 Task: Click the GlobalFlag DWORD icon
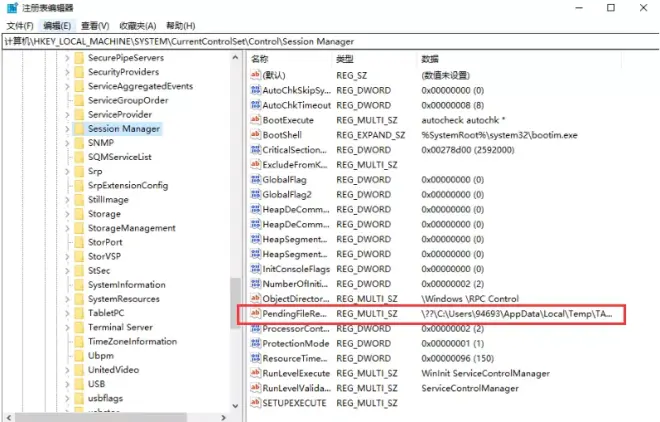tap(255, 180)
